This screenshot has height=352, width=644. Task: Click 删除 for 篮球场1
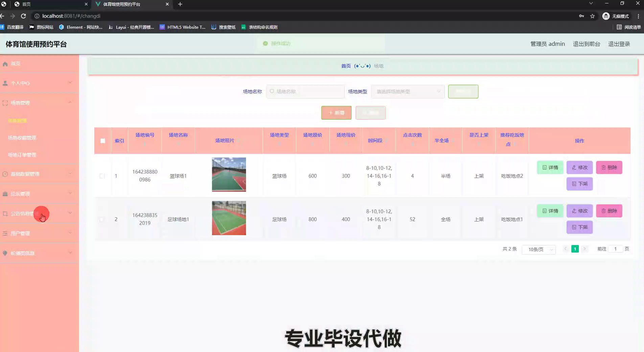tap(609, 168)
